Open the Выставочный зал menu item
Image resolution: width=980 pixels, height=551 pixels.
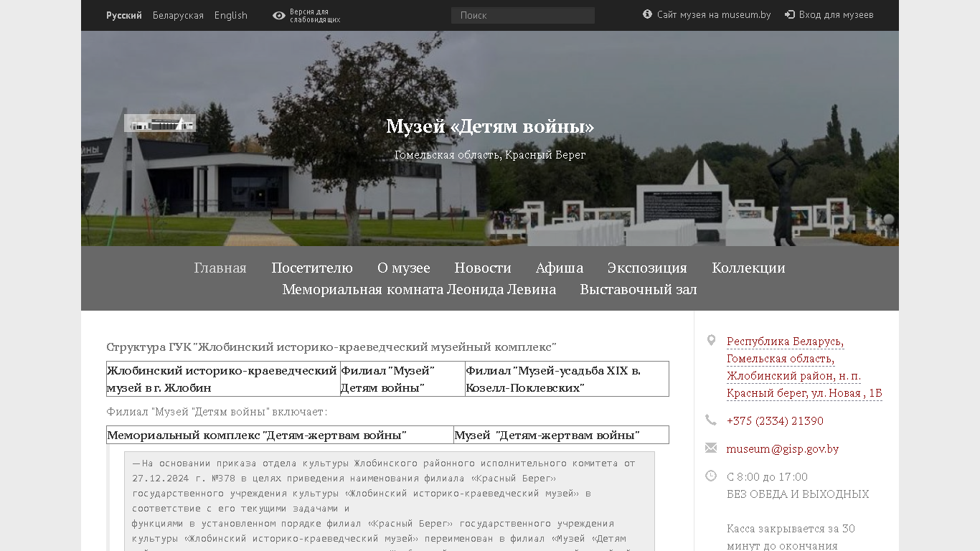pos(639,289)
